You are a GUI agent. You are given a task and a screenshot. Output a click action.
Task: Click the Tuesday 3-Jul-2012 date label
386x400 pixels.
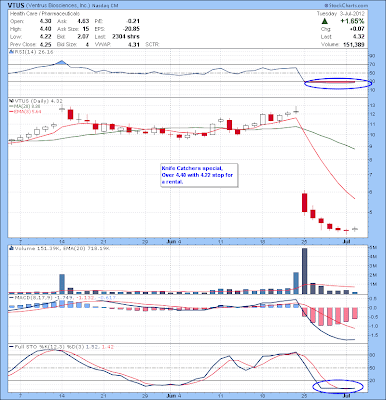click(x=341, y=14)
